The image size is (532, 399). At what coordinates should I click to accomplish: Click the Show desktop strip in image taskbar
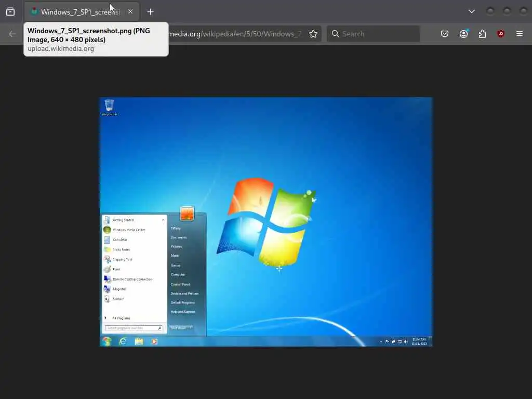tap(430, 341)
